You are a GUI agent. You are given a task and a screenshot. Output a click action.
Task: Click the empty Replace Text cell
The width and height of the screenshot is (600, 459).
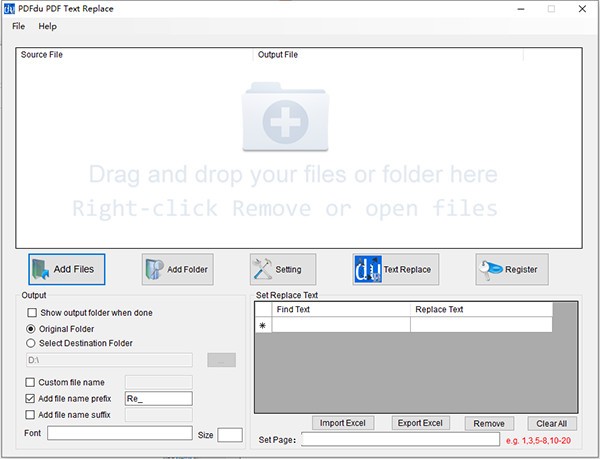point(481,325)
